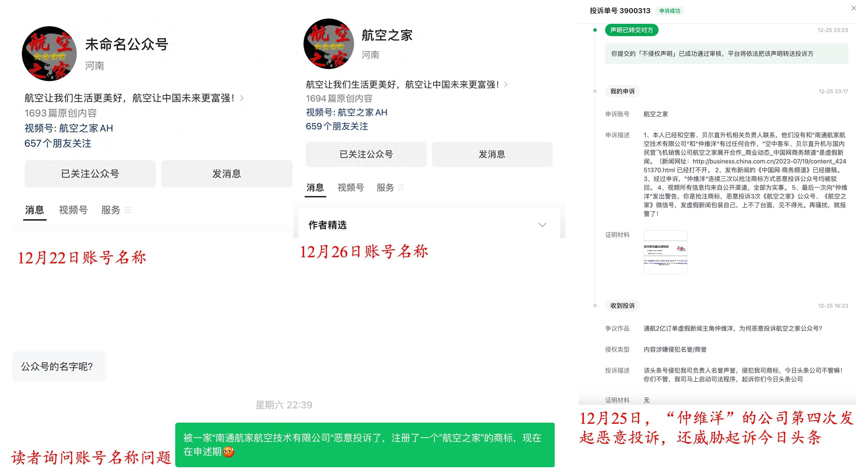Click the 声明已转交对方 status badge
Viewport: 868px width, 476px height.
point(631,30)
